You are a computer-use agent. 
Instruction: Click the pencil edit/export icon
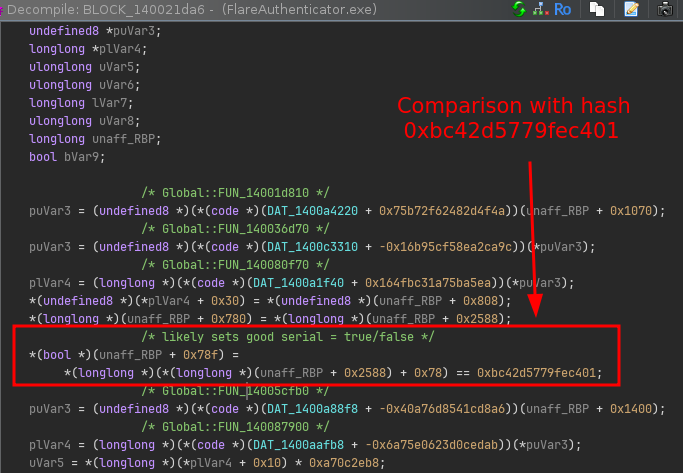(x=630, y=10)
